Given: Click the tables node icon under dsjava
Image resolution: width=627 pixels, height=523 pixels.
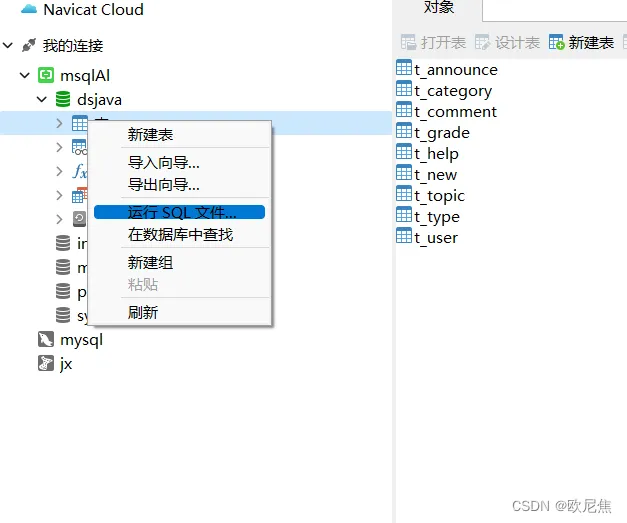Looking at the screenshot, I should click(80, 123).
